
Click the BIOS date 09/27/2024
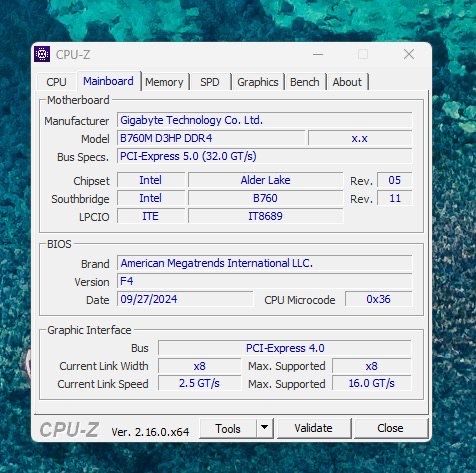click(185, 299)
